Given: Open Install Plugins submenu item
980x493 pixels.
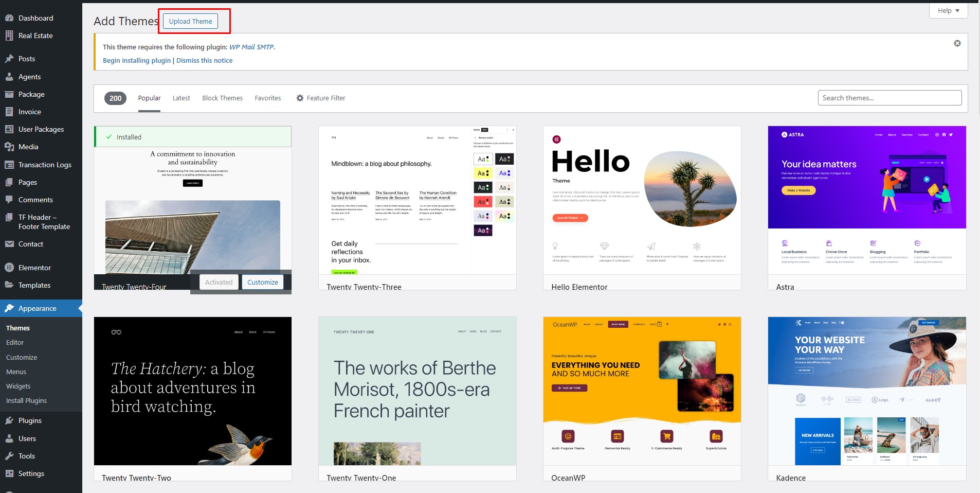Looking at the screenshot, I should [x=26, y=400].
